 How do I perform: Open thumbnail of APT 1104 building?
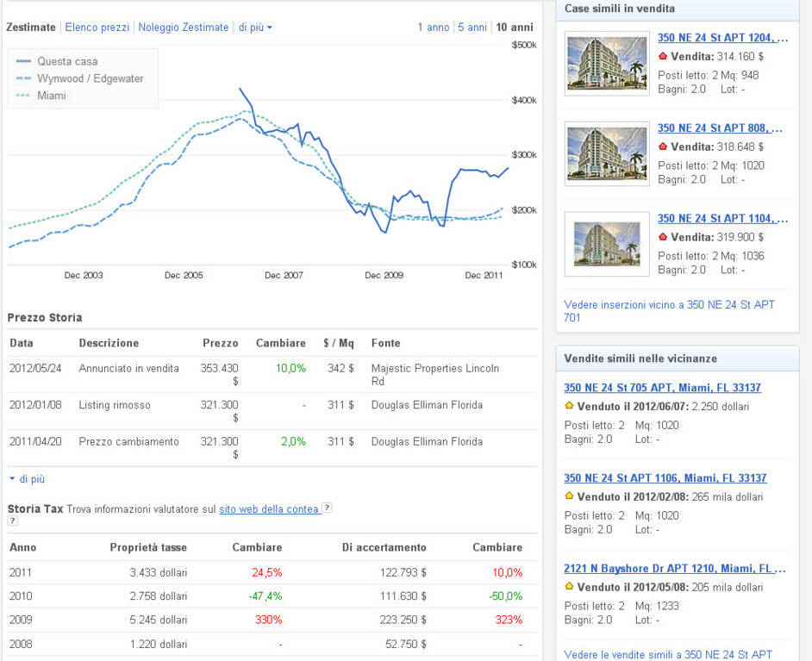tap(607, 244)
